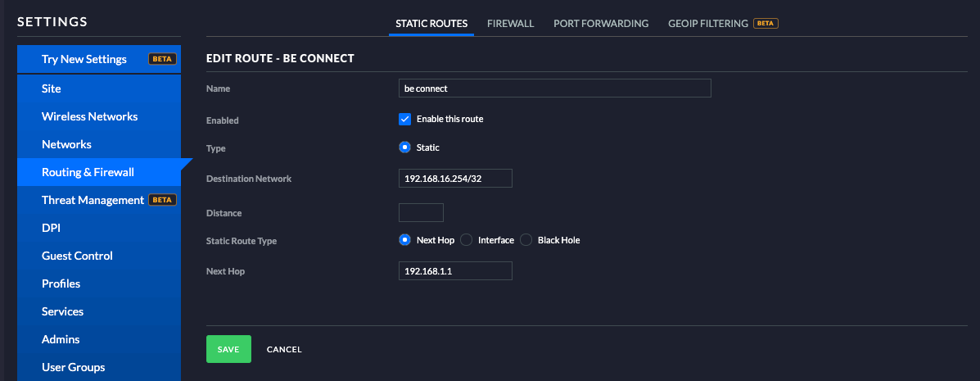Toggle the Enable this route checkbox
The height and width of the screenshot is (381, 980).
[x=404, y=119]
